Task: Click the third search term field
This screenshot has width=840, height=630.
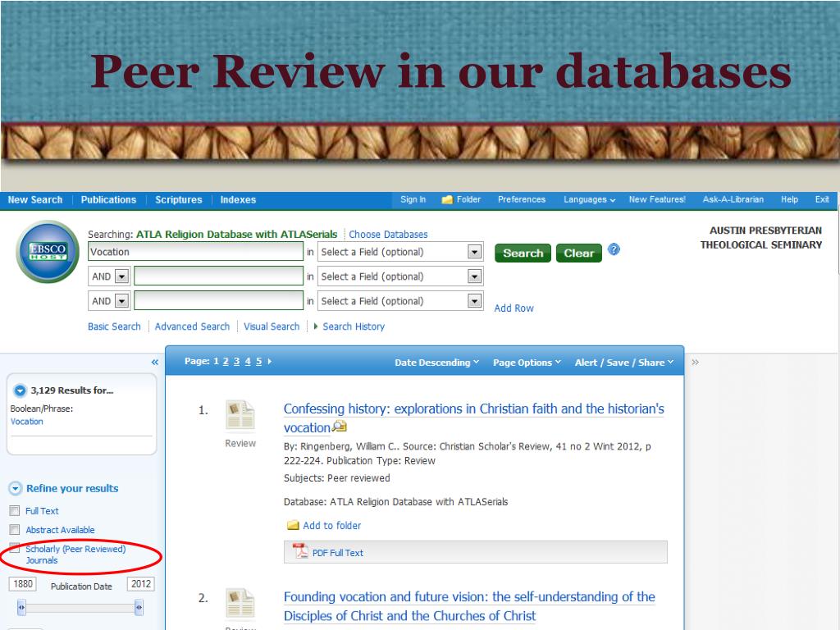Action: coord(218,301)
